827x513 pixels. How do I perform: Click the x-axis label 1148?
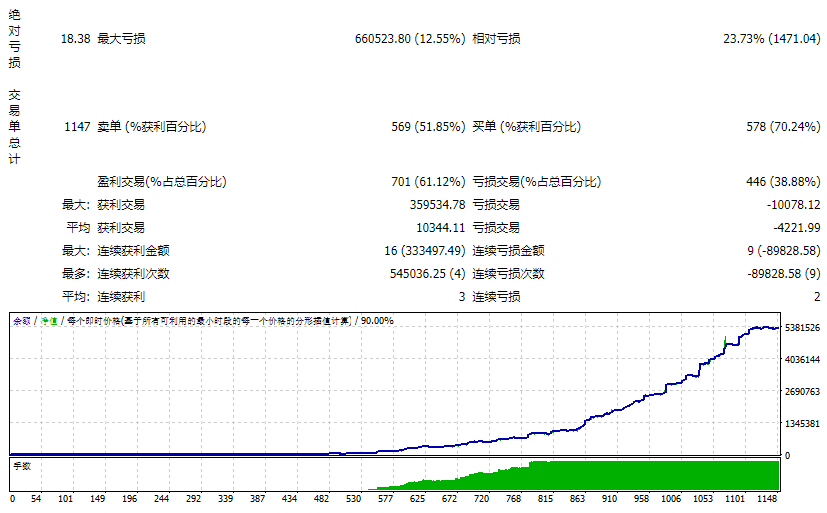[767, 499]
